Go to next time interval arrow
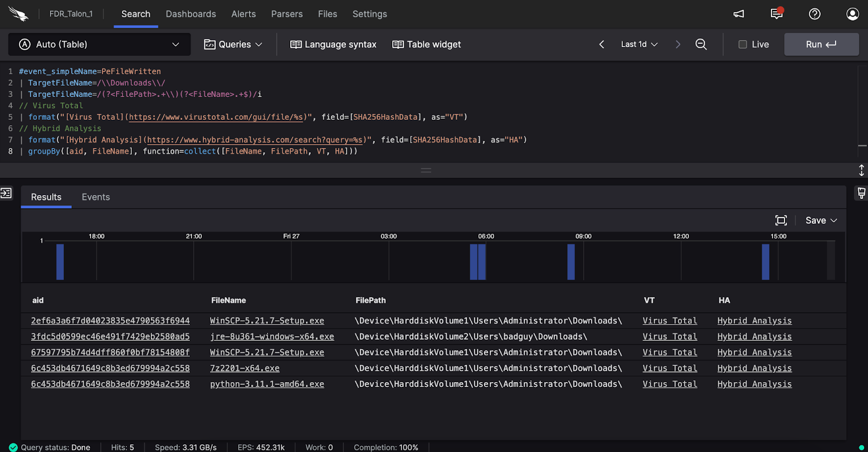868x452 pixels. click(678, 44)
